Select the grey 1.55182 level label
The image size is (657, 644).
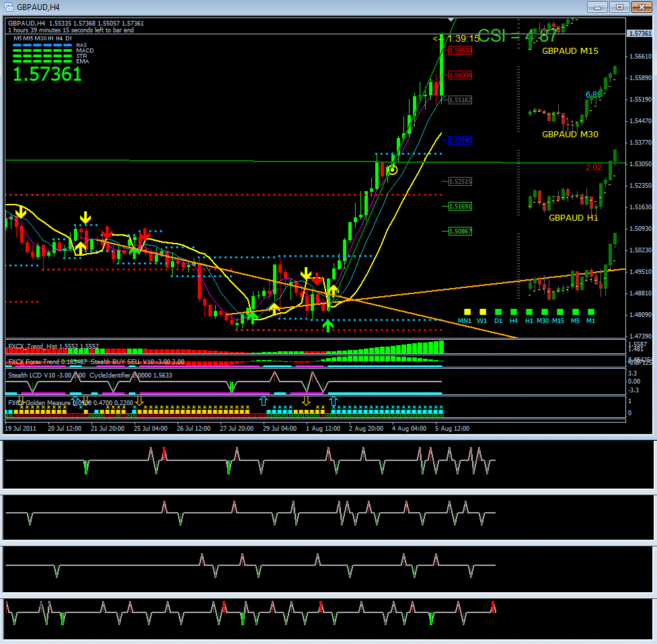pos(460,100)
